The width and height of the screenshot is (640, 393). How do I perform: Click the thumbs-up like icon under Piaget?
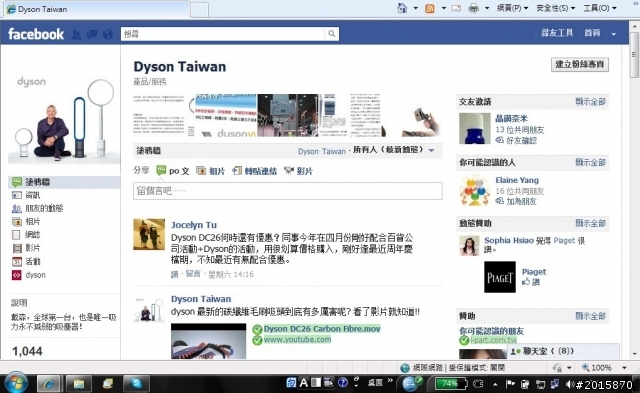click(x=526, y=282)
